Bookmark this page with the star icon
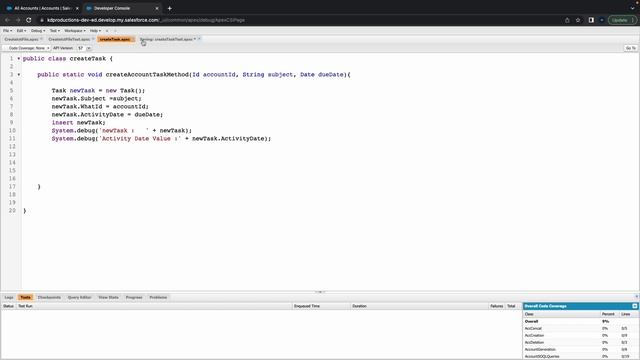Image resolution: width=640 pixels, height=360 pixels. point(578,20)
